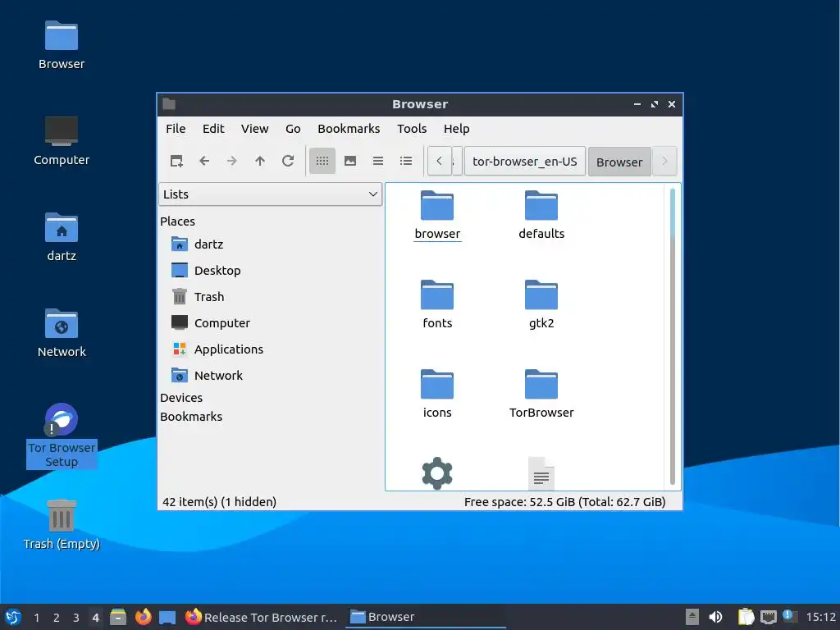This screenshot has height=630, width=840.
Task: Click the path bar right scroll arrow
Action: 664,162
